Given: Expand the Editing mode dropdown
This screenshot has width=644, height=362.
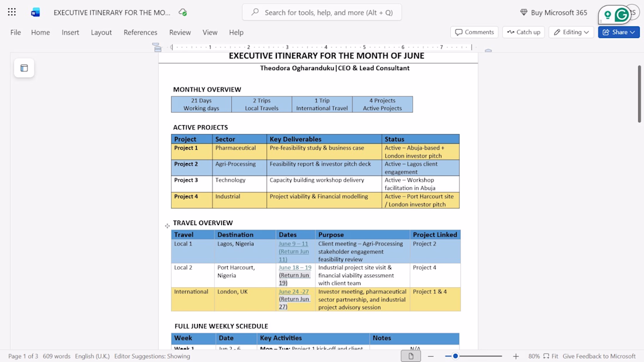Looking at the screenshot, I should click(571, 32).
